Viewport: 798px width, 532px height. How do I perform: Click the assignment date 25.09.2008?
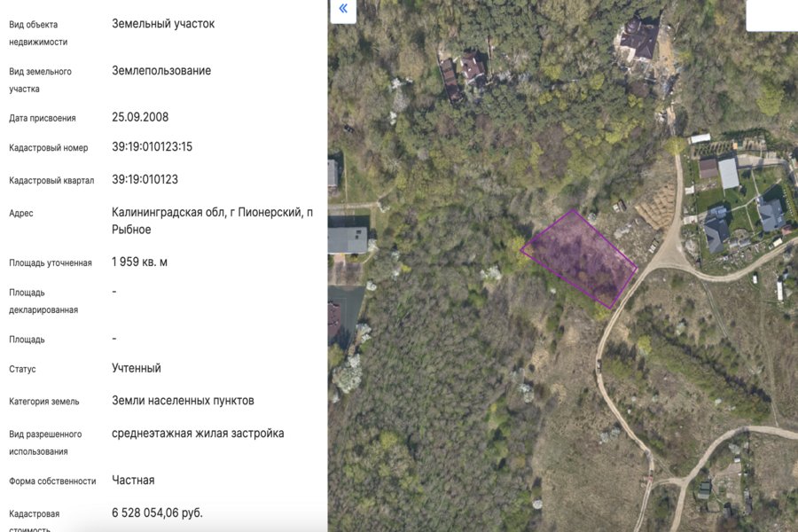(140, 117)
